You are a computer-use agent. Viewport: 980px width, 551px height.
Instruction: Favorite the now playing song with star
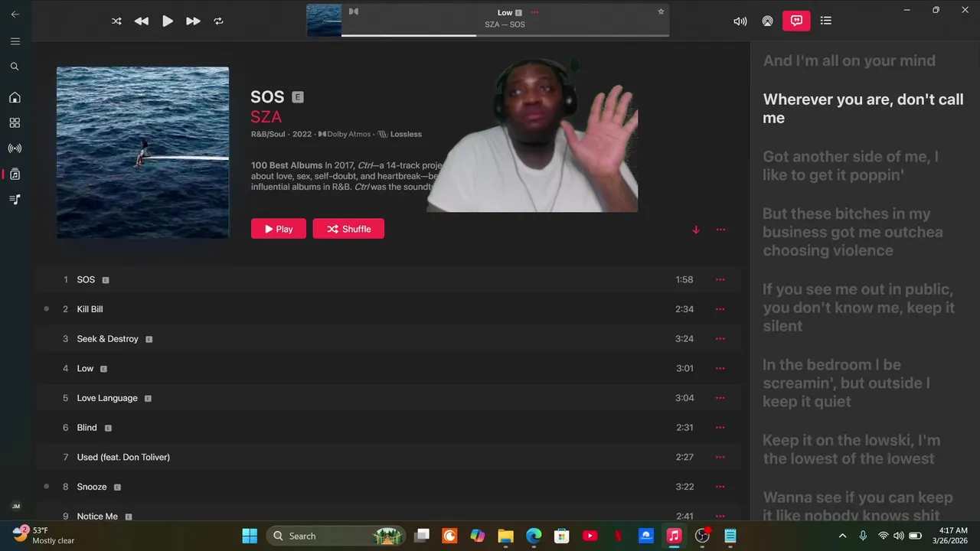661,11
